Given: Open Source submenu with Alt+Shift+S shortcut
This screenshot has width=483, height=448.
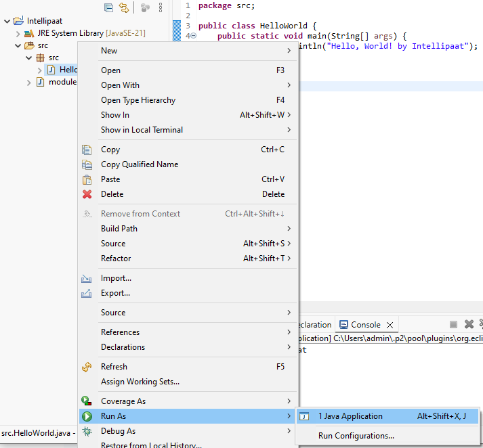Looking at the screenshot, I should coord(188,244).
